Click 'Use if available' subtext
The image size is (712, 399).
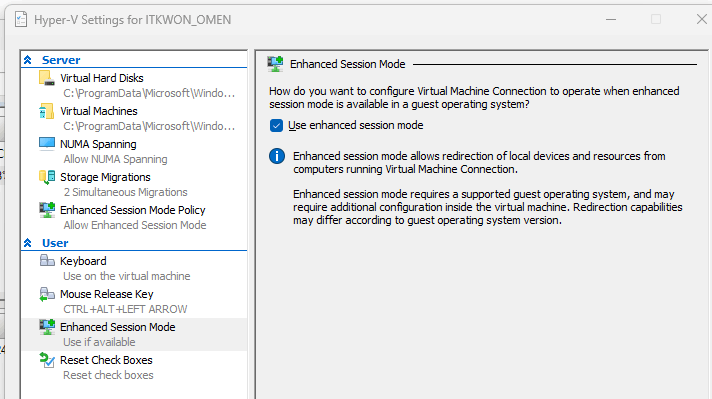99,342
